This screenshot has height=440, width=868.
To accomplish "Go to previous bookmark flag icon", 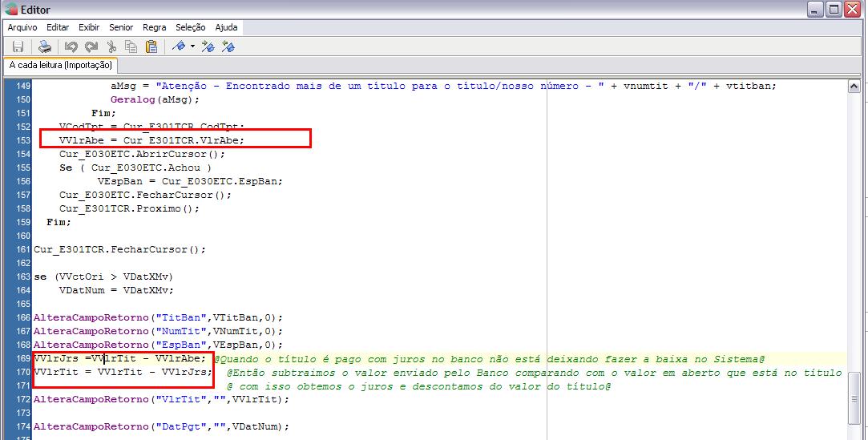I will pos(228,46).
